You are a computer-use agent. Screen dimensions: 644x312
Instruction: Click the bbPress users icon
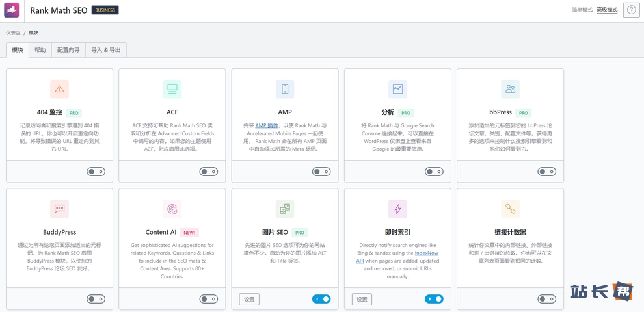click(511, 89)
